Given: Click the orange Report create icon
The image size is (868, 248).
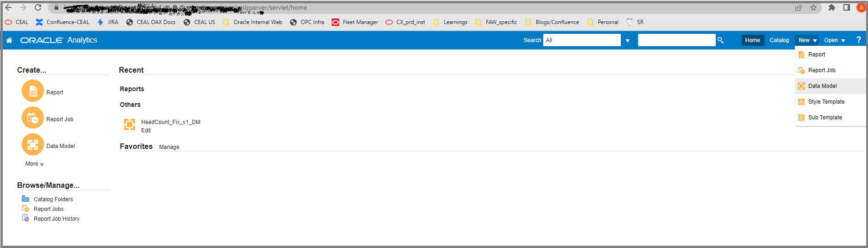Looking at the screenshot, I should [33, 91].
